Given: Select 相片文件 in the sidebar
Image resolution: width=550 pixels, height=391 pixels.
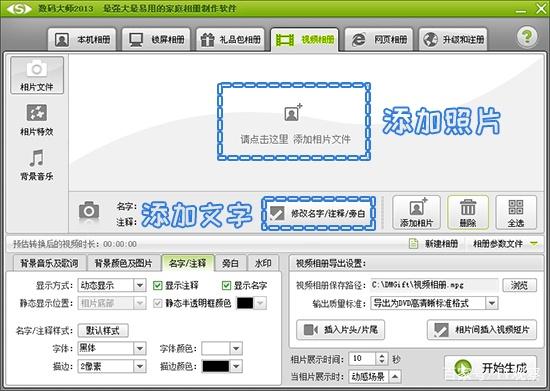Looking at the screenshot, I should 37,75.
